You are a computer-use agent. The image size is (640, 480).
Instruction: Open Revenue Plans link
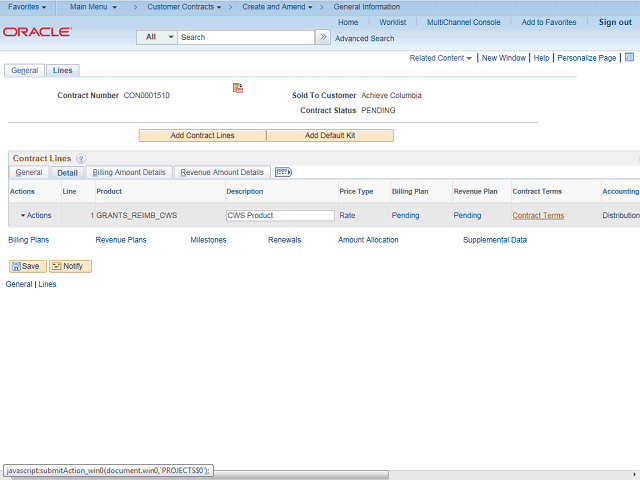[x=121, y=240]
